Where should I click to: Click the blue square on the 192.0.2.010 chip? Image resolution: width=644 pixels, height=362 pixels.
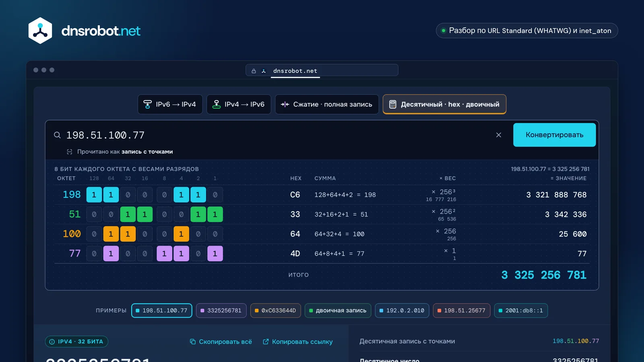(382, 311)
